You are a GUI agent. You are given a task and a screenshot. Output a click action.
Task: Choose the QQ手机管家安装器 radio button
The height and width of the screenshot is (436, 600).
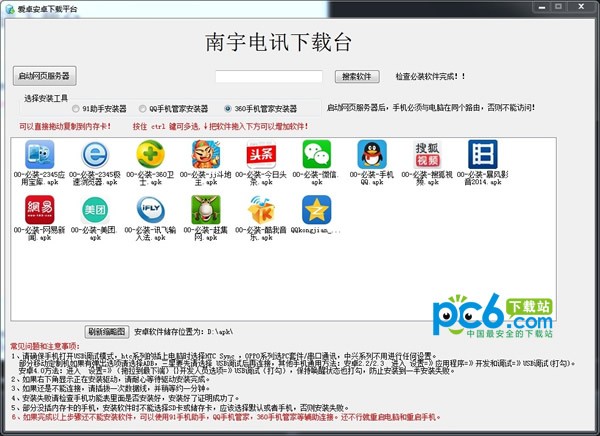(143, 109)
